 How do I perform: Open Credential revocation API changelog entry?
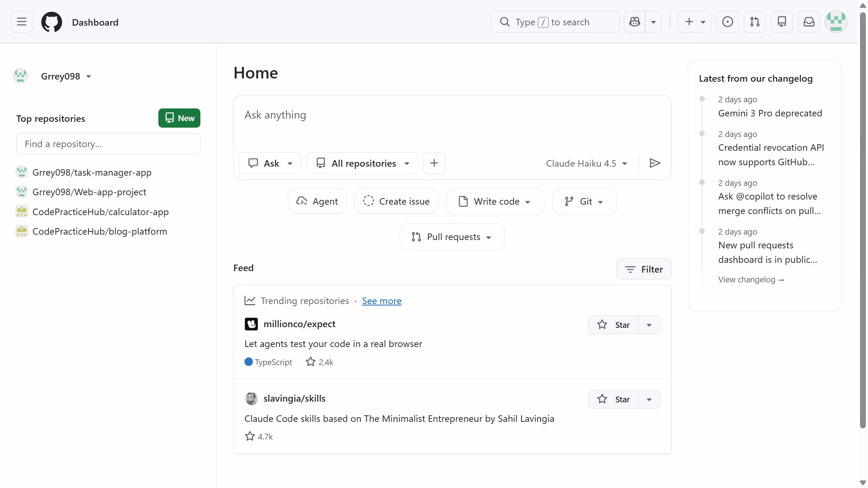771,155
